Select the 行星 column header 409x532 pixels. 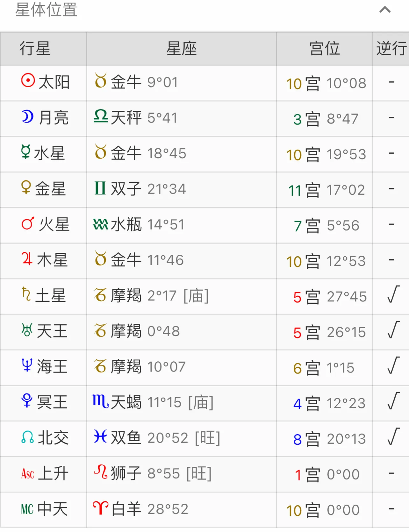35,49
